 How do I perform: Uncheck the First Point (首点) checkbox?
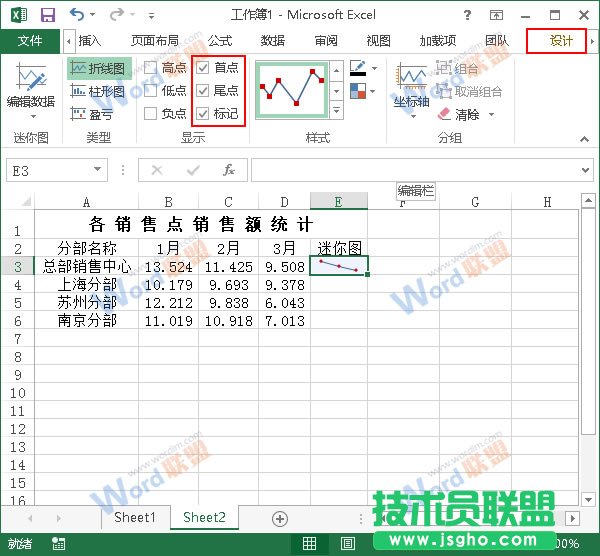pyautogui.click(x=203, y=68)
